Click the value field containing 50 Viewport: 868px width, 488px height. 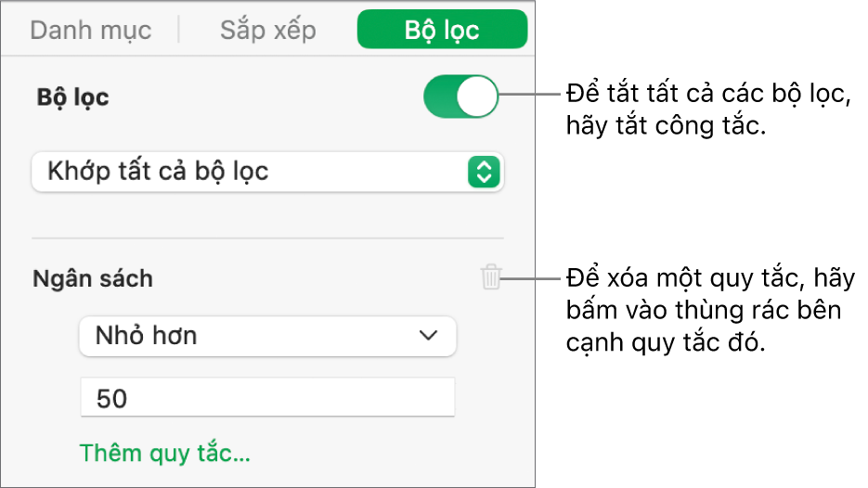tap(267, 398)
